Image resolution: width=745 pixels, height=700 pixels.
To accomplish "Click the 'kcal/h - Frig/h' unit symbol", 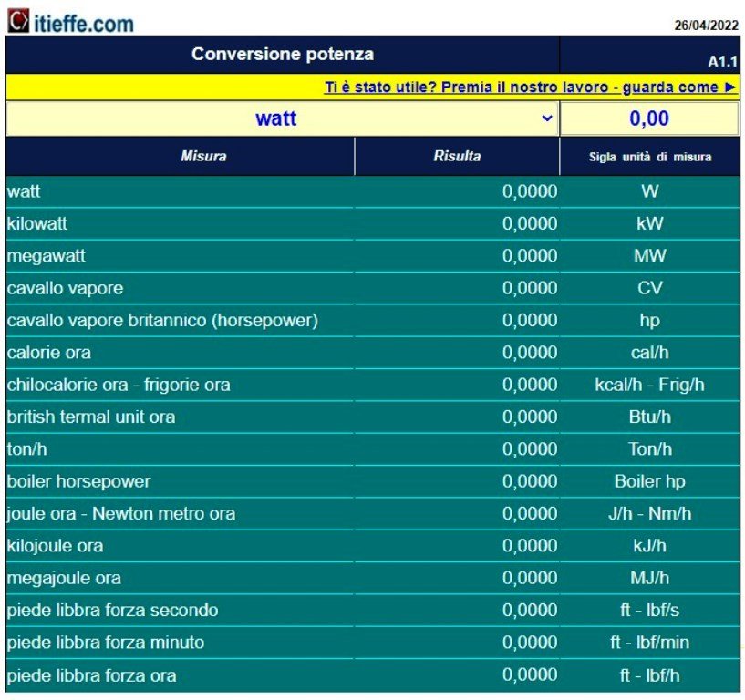I will pyautogui.click(x=649, y=386).
